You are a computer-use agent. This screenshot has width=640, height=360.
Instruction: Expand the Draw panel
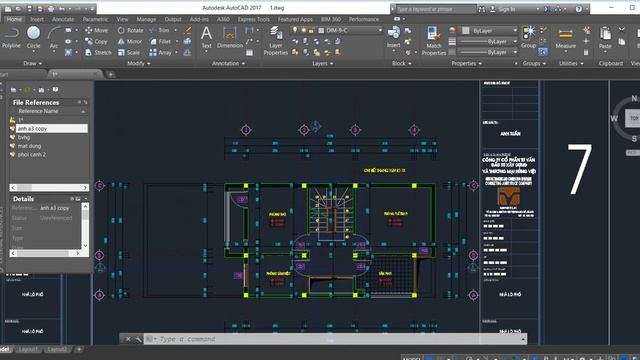coord(32,63)
